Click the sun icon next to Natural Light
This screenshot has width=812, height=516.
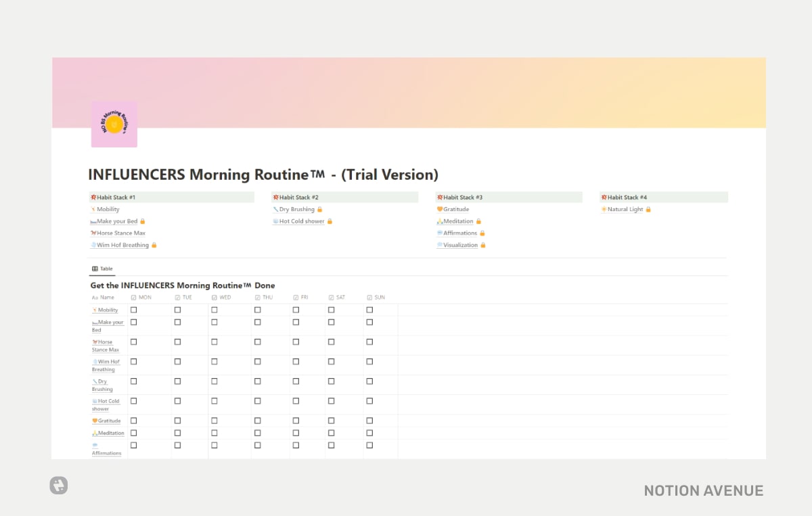coord(604,209)
